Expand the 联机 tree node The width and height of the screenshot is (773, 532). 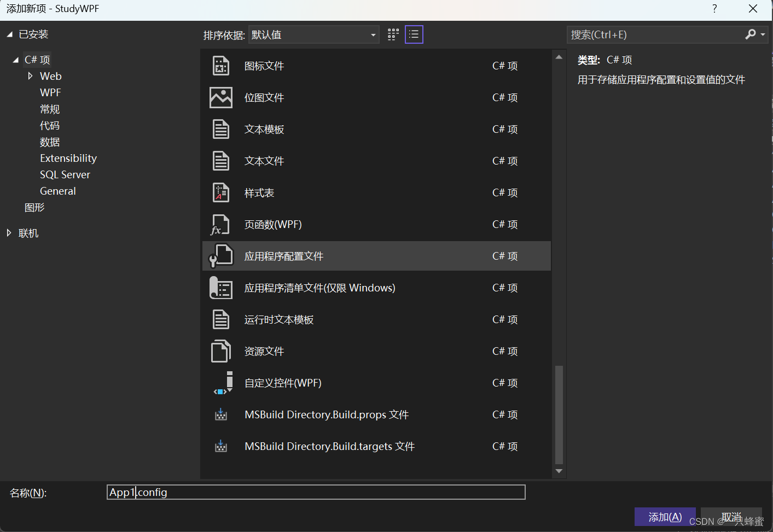pyautogui.click(x=9, y=233)
